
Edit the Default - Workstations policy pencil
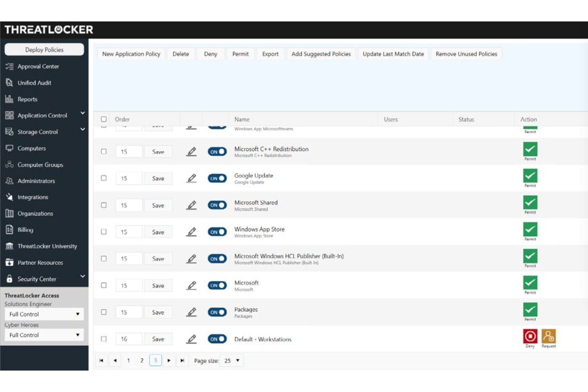click(191, 339)
